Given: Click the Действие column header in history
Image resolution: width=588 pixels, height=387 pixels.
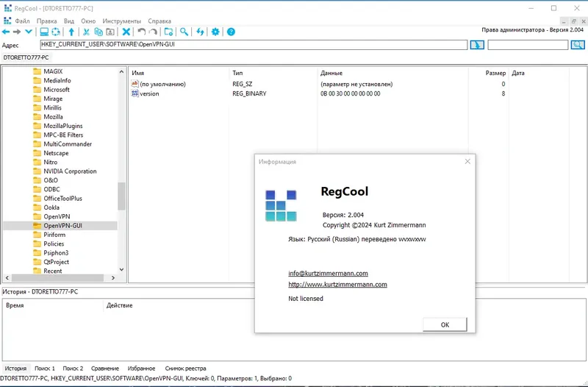Looking at the screenshot, I should [119, 305].
